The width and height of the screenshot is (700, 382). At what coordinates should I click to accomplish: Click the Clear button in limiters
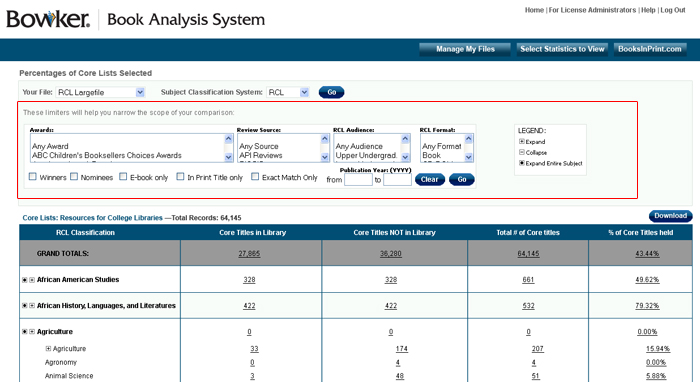429,179
